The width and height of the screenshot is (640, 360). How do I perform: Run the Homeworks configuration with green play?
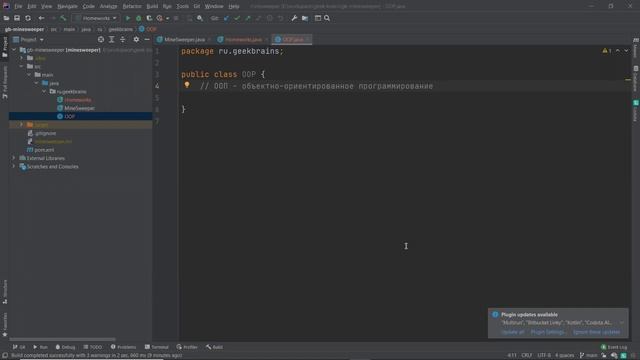(128, 18)
